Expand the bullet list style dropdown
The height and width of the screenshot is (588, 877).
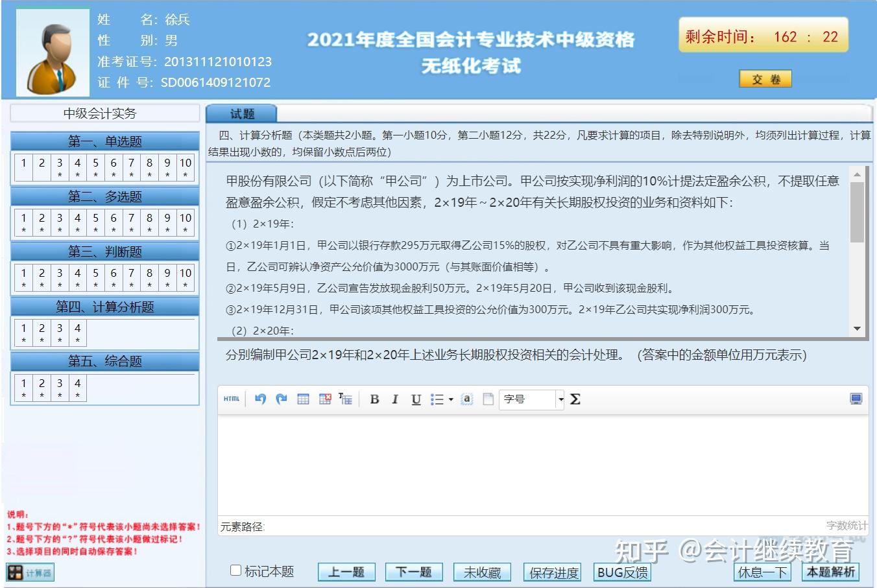pyautogui.click(x=451, y=399)
